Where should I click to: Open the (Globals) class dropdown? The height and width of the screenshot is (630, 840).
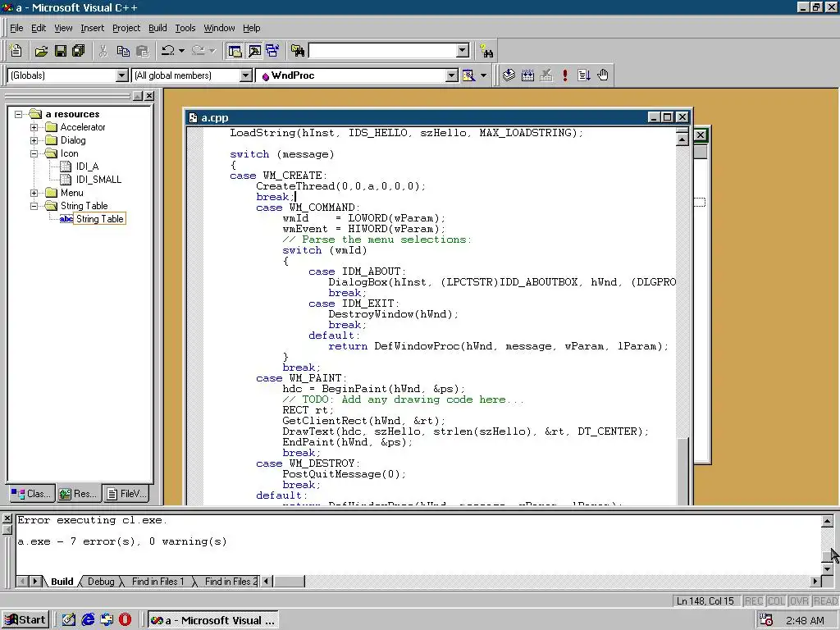122,75
